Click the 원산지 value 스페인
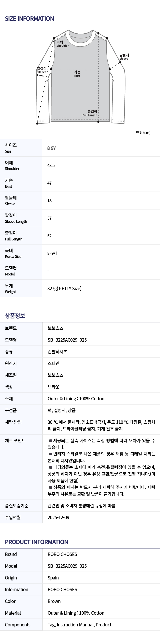The width and height of the screenshot is (160, 644). tap(53, 363)
